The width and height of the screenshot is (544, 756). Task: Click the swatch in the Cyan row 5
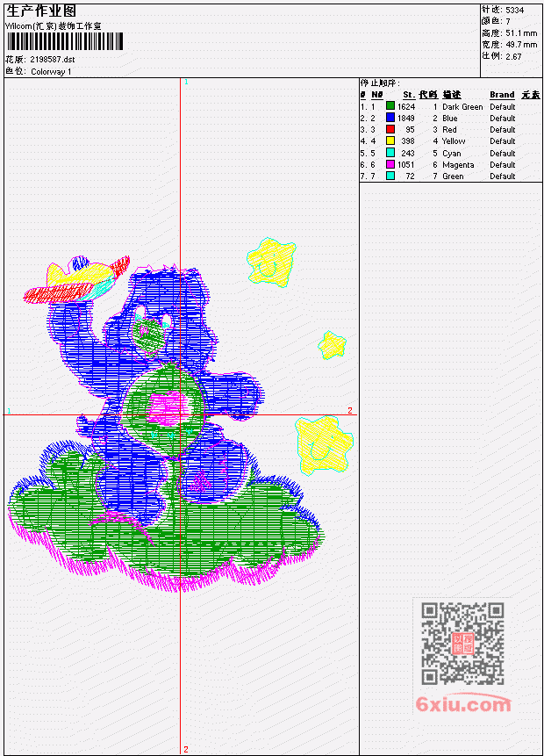coord(390,153)
